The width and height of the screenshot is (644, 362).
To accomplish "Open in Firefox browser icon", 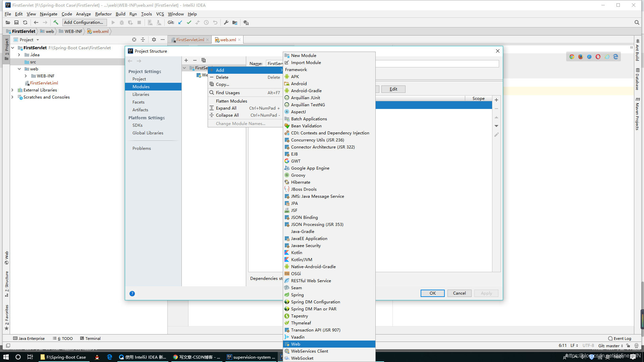I will point(581,57).
